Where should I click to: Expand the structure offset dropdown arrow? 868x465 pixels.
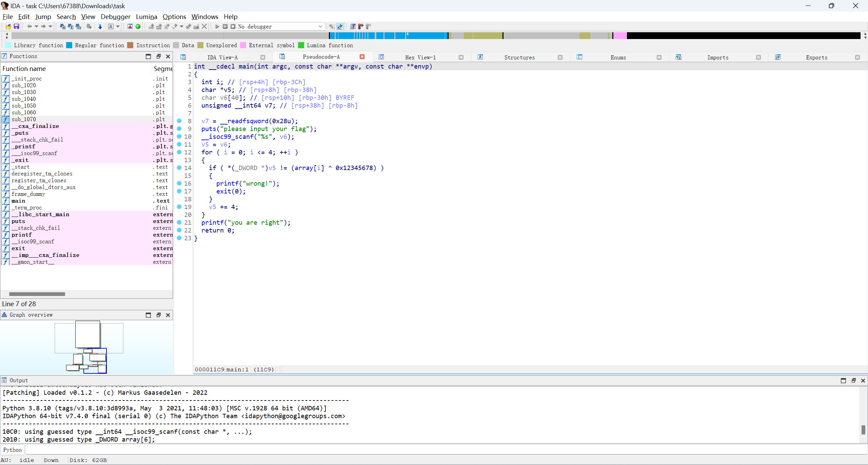[182, 26]
